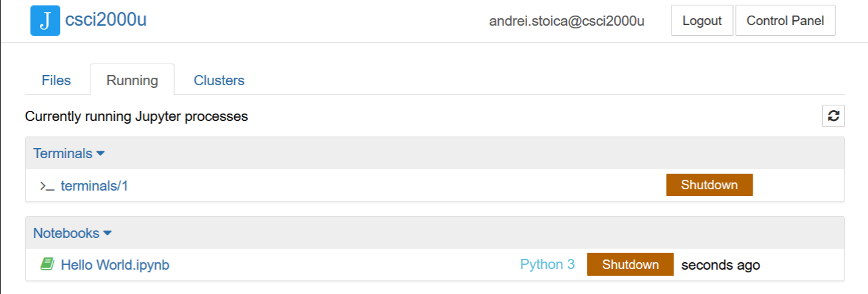Open the terminals/1 link
868x294 pixels.
tap(94, 185)
